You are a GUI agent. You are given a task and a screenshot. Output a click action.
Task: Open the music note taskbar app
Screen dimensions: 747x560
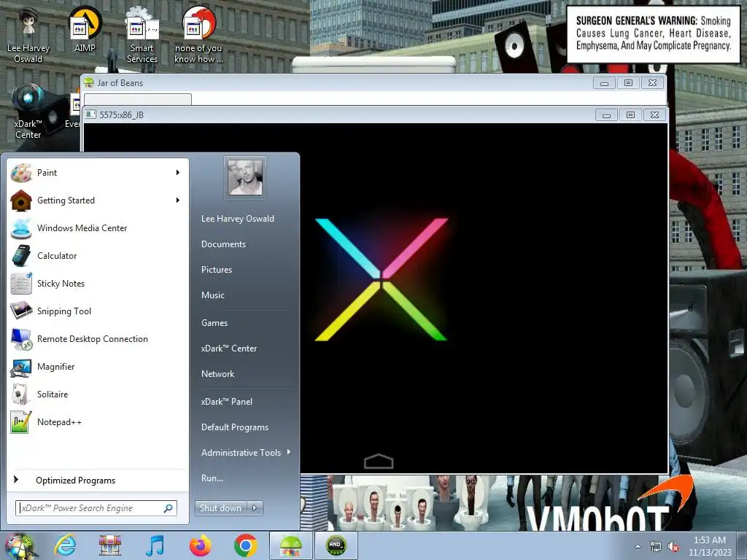(x=155, y=545)
